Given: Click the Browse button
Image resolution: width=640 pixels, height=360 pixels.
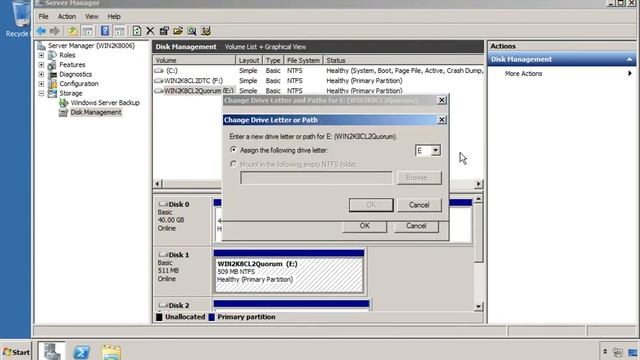Looking at the screenshot, I should click(x=419, y=178).
